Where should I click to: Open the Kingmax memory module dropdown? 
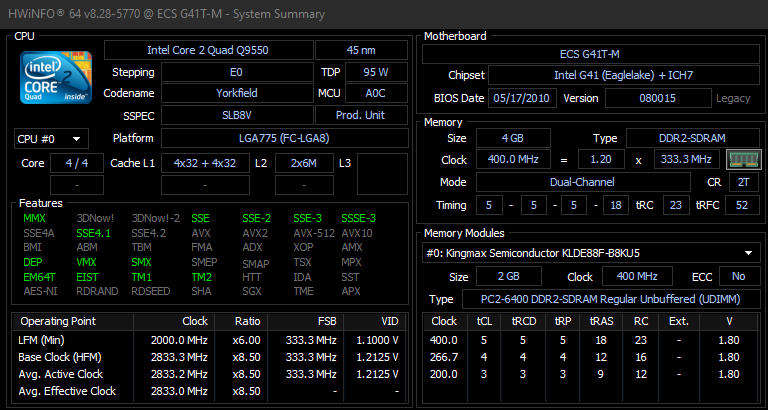(x=591, y=253)
